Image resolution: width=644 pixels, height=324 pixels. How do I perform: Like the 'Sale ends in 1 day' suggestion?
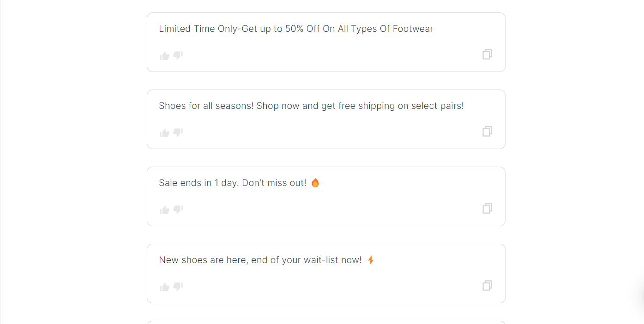coord(164,210)
